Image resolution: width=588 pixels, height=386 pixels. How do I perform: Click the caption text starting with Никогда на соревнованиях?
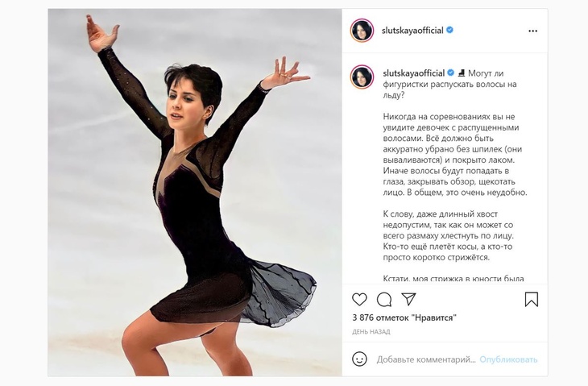point(455,155)
